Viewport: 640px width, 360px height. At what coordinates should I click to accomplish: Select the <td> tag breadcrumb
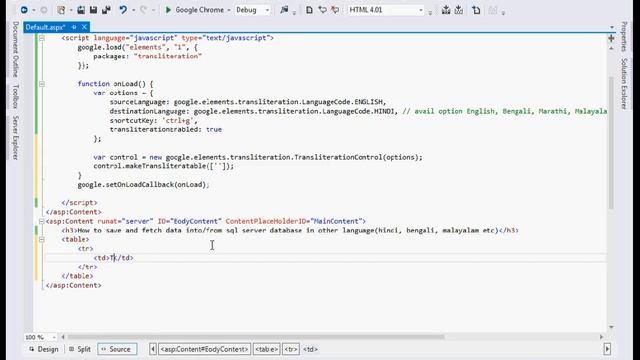point(310,349)
